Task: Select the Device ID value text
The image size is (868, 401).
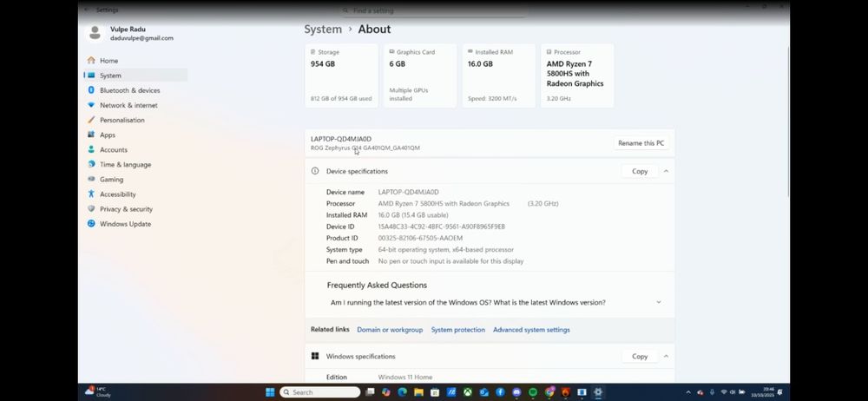Action: click(441, 227)
